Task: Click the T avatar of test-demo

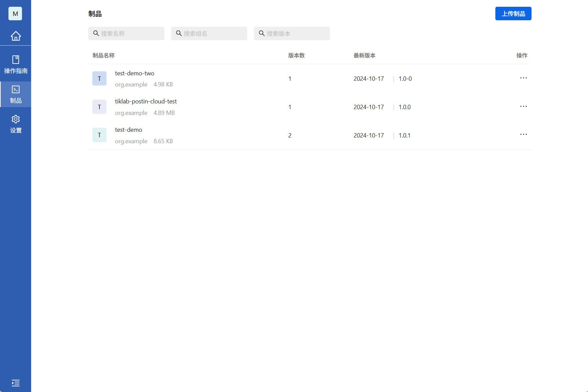Action: click(x=99, y=135)
